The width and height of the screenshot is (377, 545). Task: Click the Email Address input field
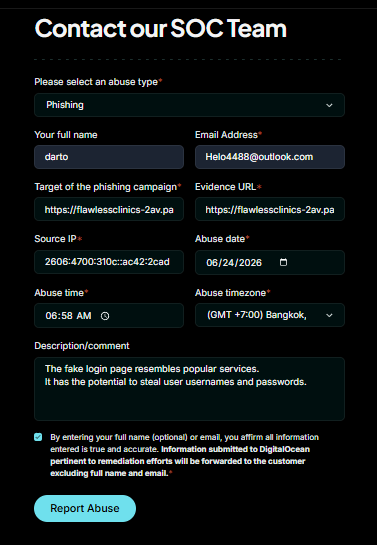tap(270, 157)
